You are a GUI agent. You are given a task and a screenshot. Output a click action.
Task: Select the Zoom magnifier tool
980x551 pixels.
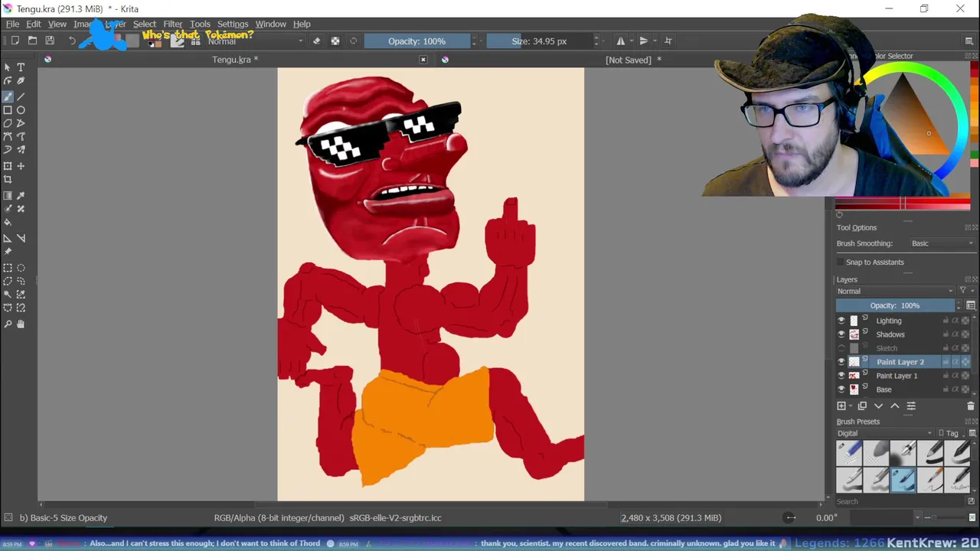click(x=8, y=324)
